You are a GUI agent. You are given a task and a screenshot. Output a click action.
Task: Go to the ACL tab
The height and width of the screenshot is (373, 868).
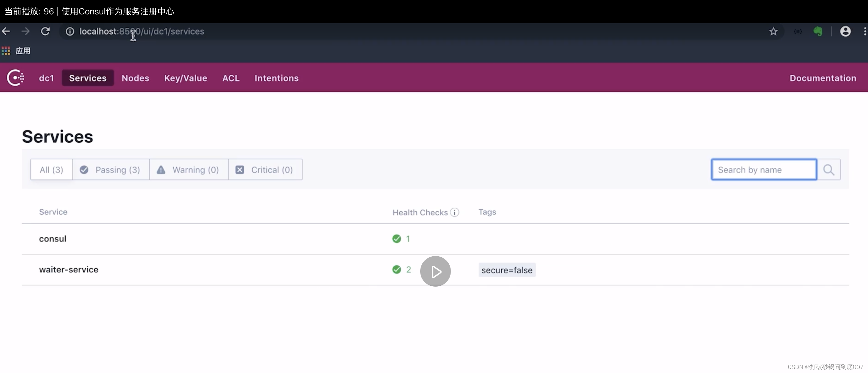[x=231, y=78]
